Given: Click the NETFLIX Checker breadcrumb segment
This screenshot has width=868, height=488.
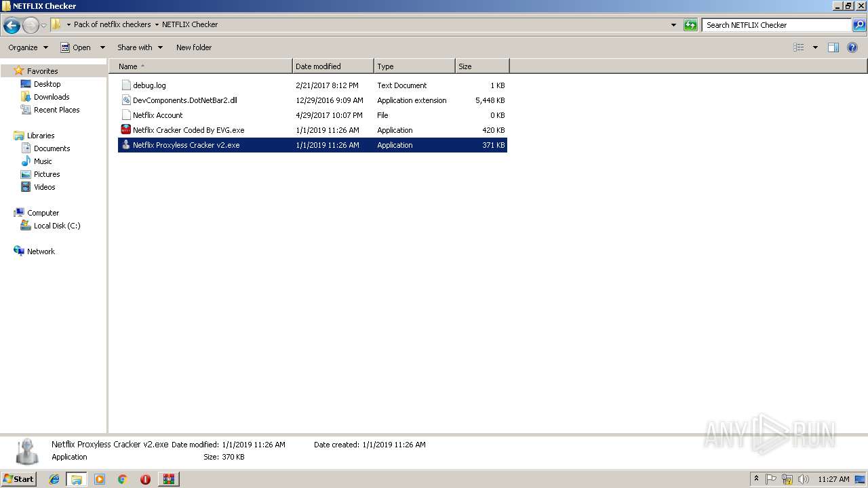Looking at the screenshot, I should click(190, 24).
